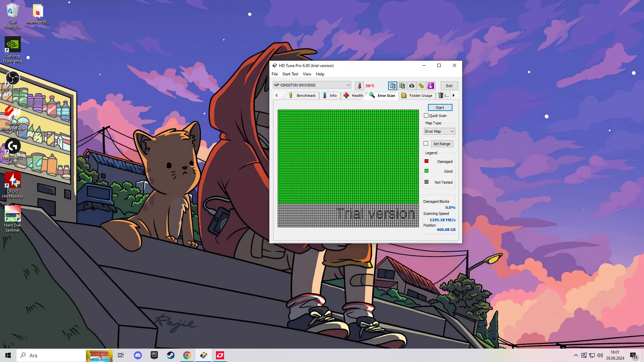Click the copy-text-to-clipboard toolbar icon
The height and width of the screenshot is (362, 644).
[392, 86]
